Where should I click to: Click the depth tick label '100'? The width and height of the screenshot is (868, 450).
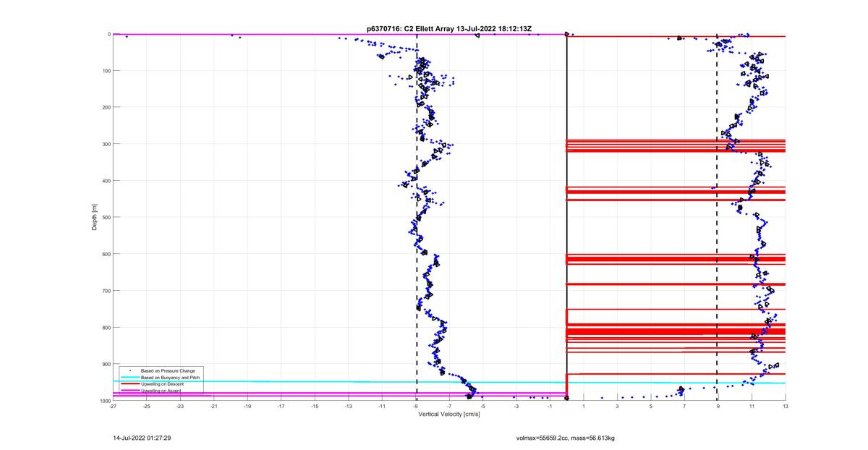pyautogui.click(x=106, y=70)
